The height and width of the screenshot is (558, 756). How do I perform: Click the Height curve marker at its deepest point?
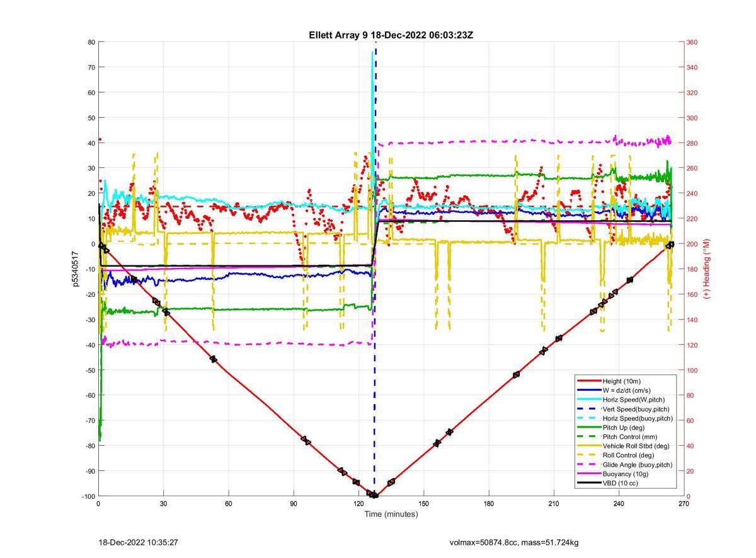(374, 496)
